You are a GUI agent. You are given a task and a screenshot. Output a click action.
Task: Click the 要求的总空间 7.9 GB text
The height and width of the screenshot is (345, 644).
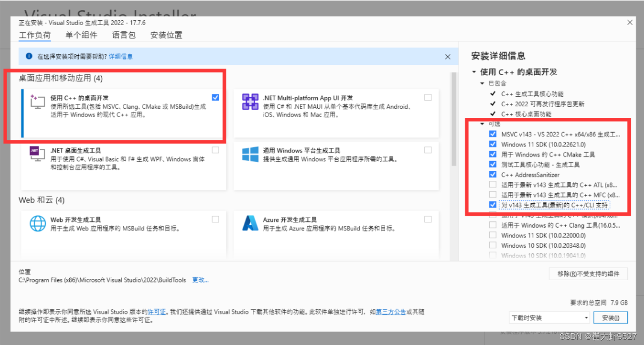pyautogui.click(x=599, y=302)
